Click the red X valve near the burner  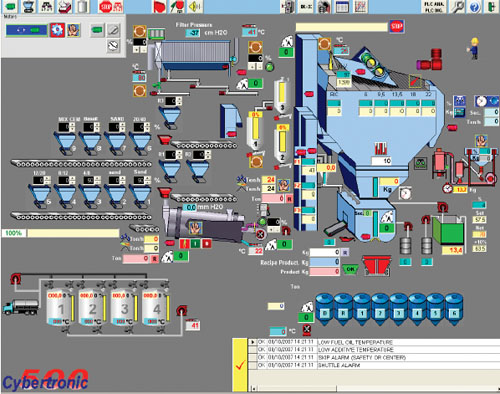(x=261, y=235)
